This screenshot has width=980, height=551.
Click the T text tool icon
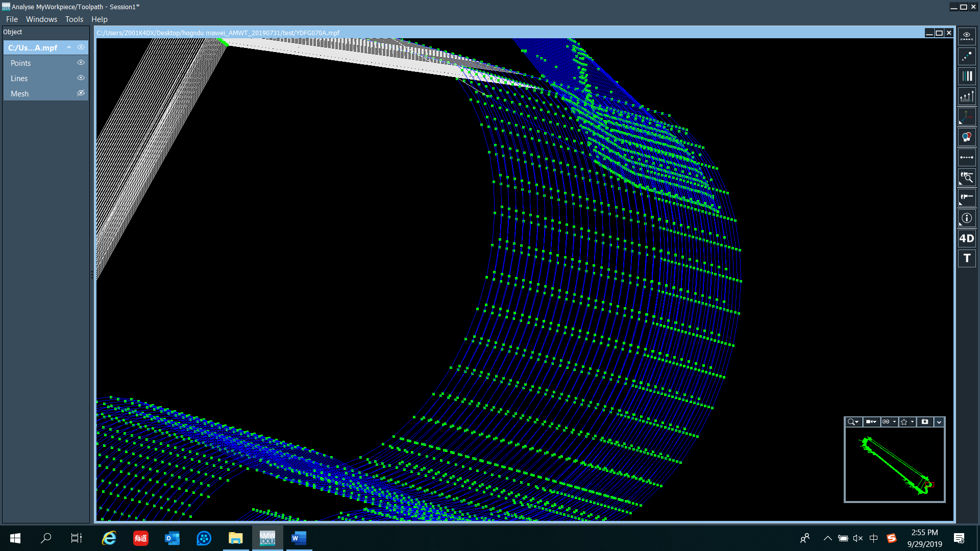coord(966,258)
